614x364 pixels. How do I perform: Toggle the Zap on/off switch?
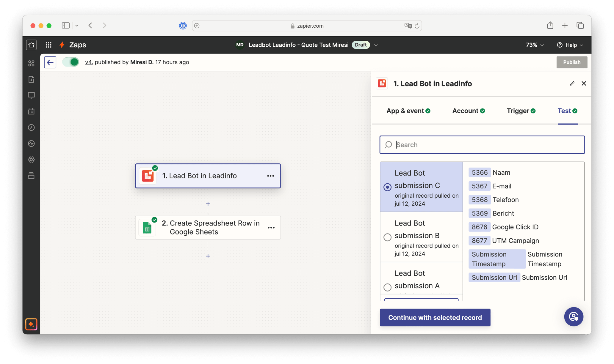coord(71,62)
